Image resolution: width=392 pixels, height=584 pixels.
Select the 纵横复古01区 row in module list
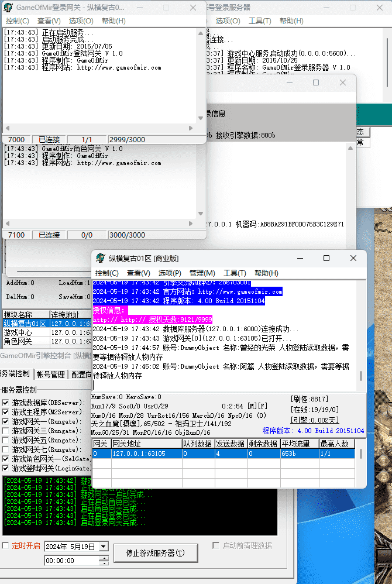tap(47, 324)
